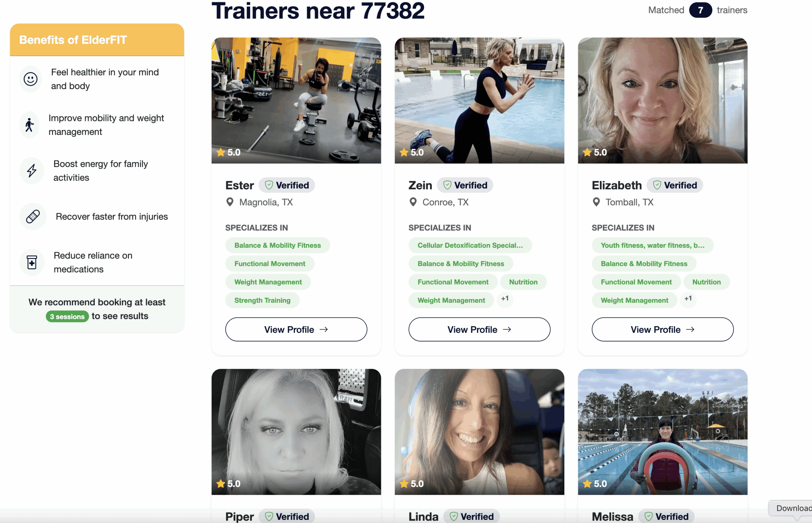Click the Matched 7 trainers count badge
812x523 pixels.
pyautogui.click(x=700, y=10)
